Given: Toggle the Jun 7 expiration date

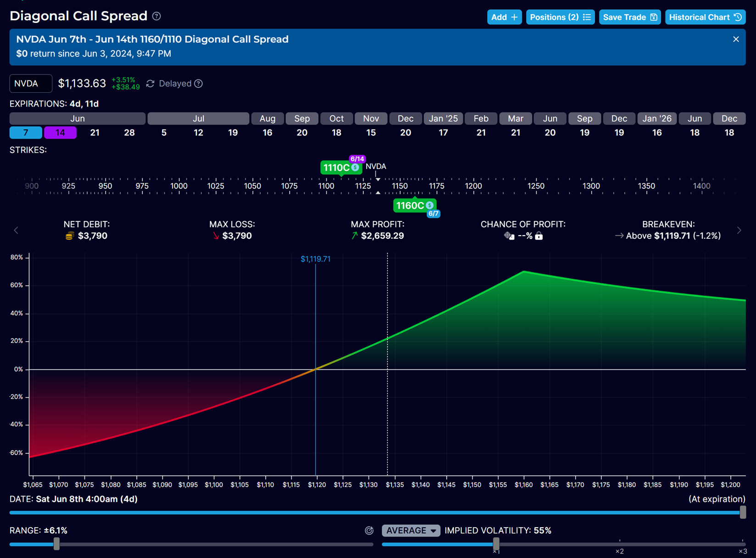Looking at the screenshot, I should [26, 133].
